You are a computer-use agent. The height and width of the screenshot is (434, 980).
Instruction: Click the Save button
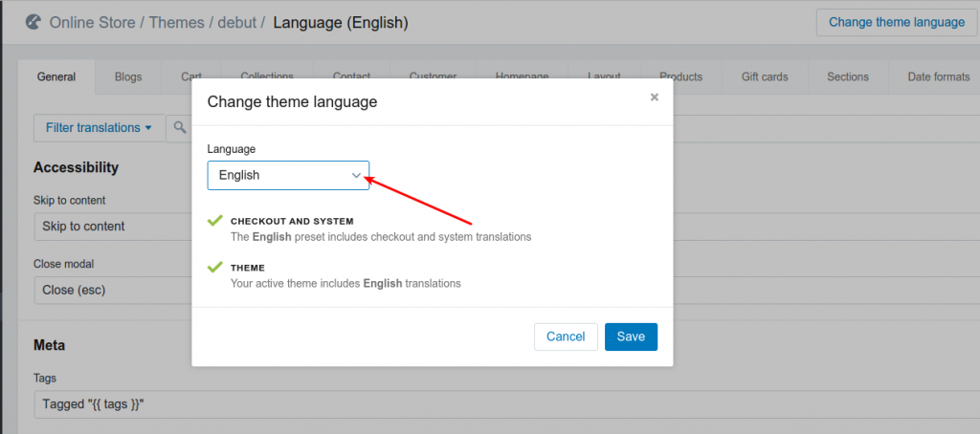[x=631, y=336]
